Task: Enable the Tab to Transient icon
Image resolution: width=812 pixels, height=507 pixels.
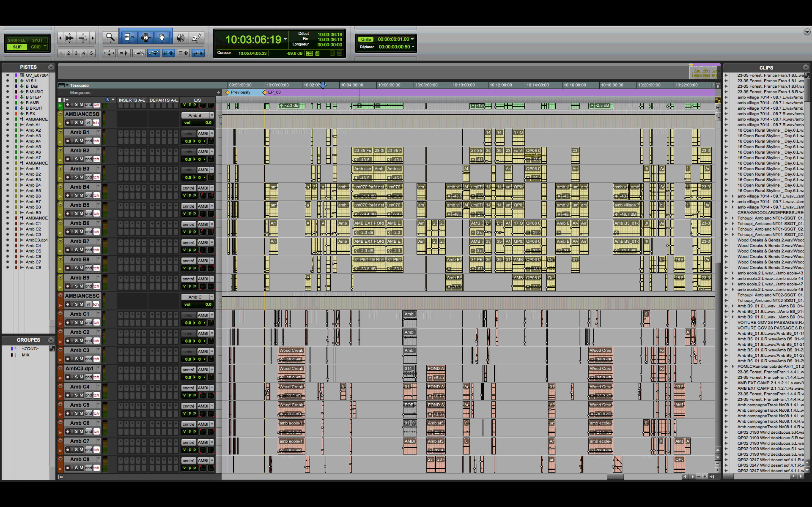Action: pos(124,53)
